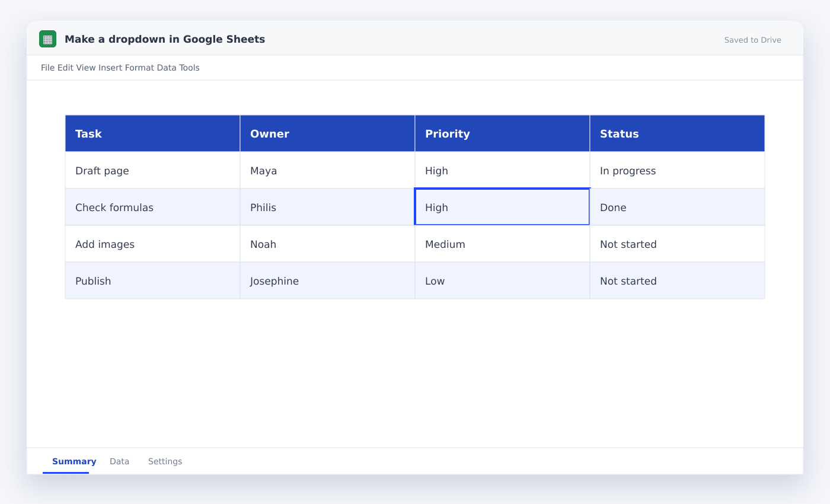Image resolution: width=830 pixels, height=504 pixels.
Task: Open the Data menu in the menu bar
Action: tap(167, 68)
